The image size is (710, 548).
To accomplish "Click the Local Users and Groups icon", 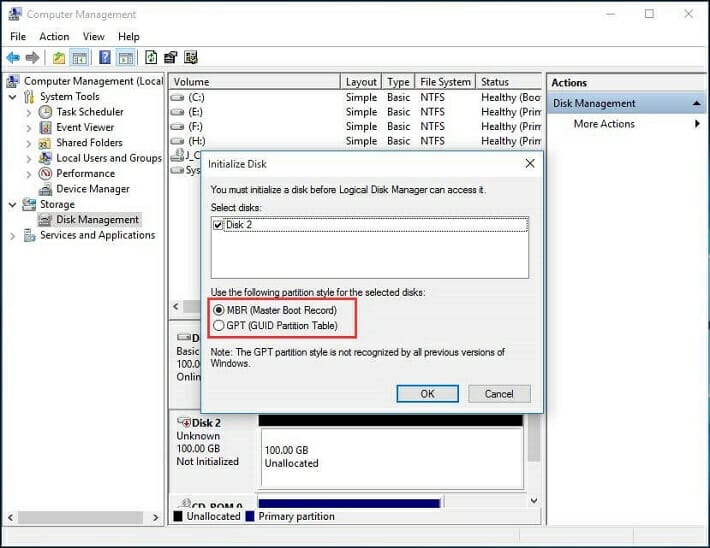I will click(45, 158).
